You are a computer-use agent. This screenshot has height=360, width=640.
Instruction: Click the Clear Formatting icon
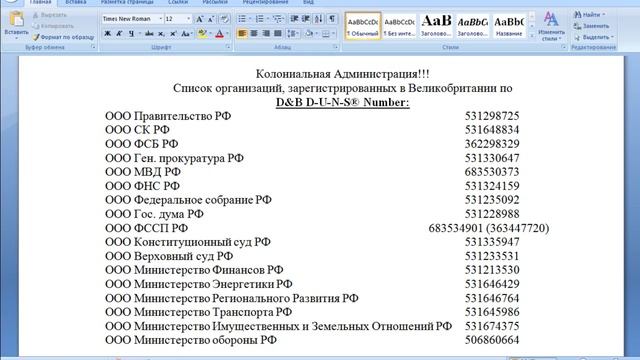224,19
